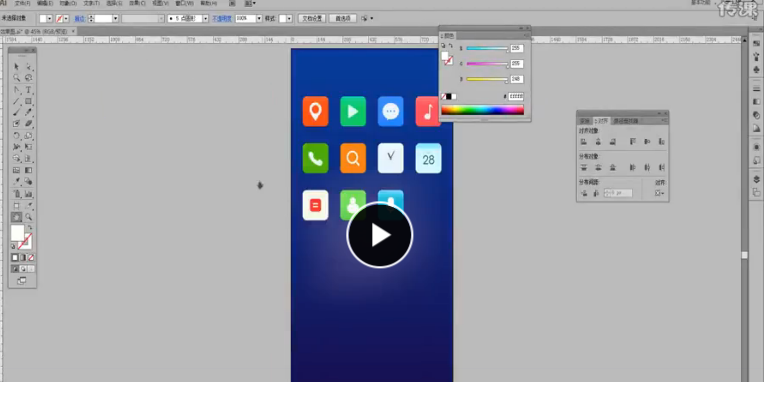The image size is (764, 405).
Task: Select the Rectangle tool
Action: click(x=29, y=101)
